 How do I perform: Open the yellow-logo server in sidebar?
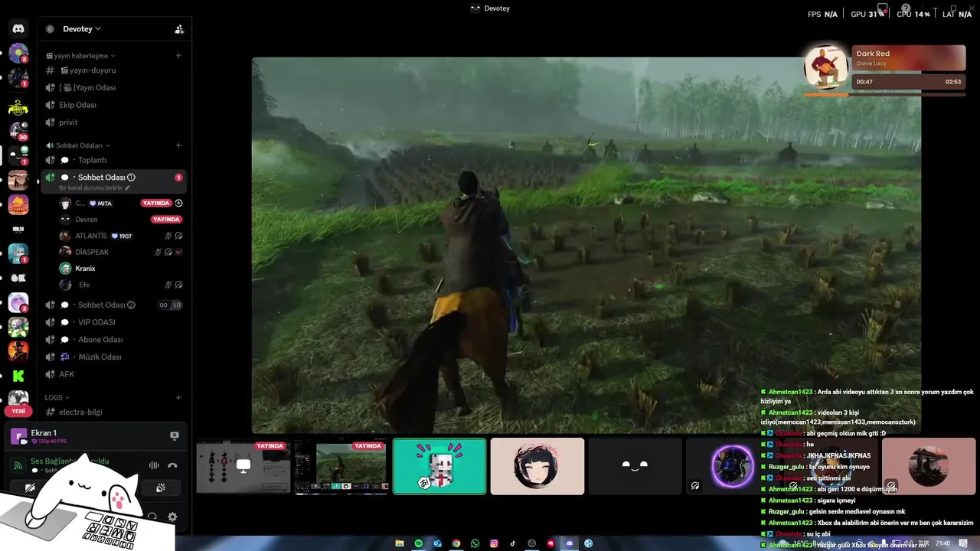pos(18,107)
